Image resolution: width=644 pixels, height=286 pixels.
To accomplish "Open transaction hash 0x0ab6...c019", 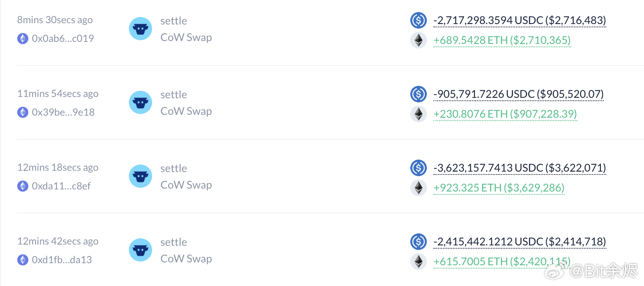I will (63, 39).
